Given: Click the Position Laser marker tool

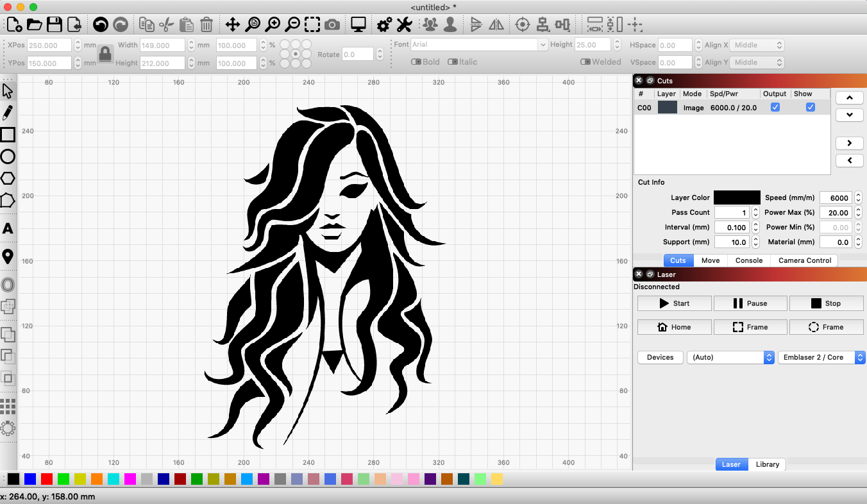Looking at the screenshot, I should (8, 256).
